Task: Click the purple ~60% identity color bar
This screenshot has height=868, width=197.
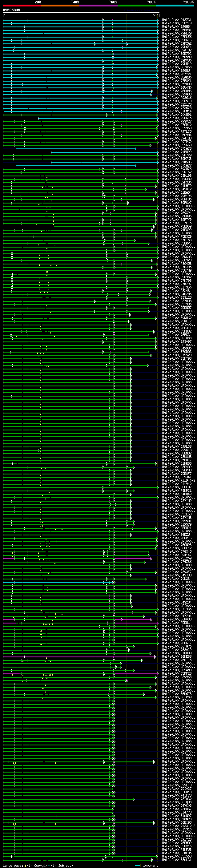Action: [x=99, y=6]
